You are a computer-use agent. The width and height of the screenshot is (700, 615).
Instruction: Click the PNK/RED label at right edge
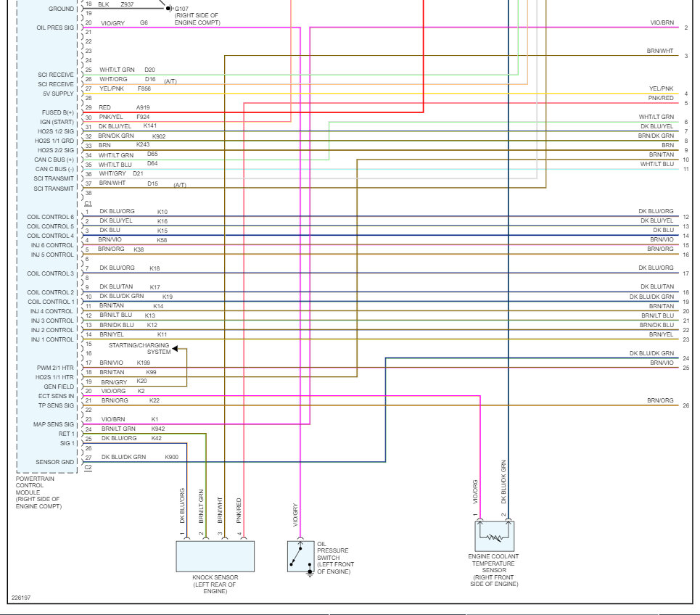(x=661, y=98)
